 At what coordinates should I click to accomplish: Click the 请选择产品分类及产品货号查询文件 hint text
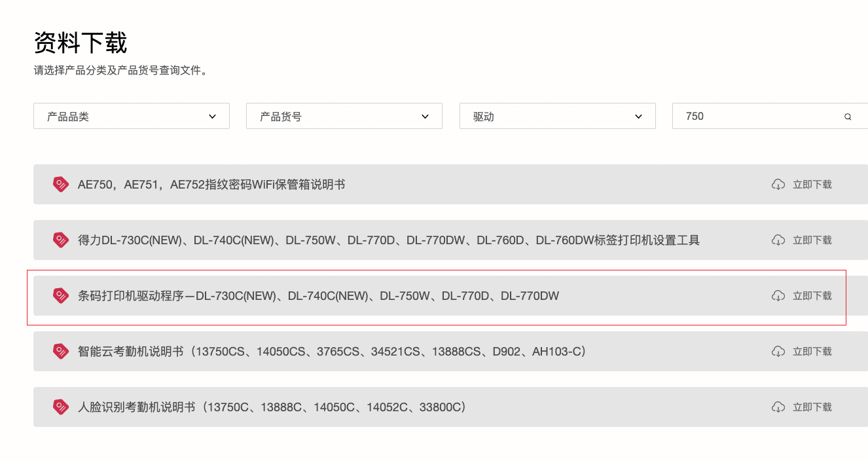[x=120, y=70]
